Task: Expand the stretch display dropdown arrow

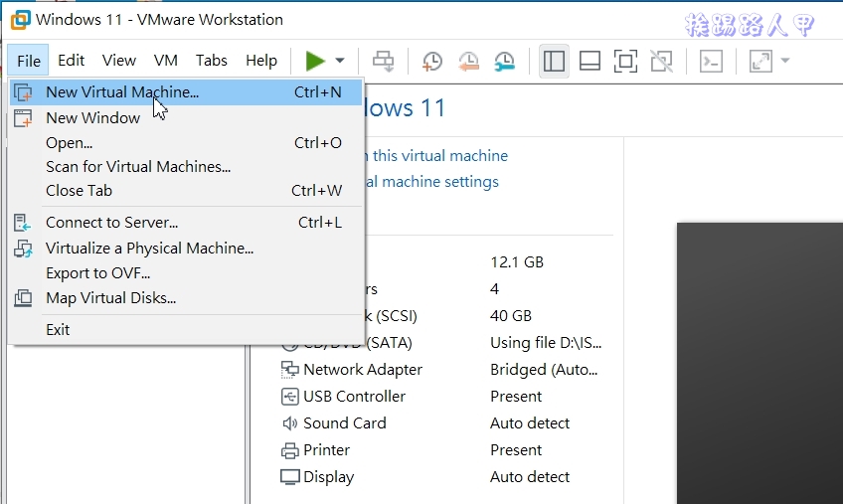Action: 785,61
